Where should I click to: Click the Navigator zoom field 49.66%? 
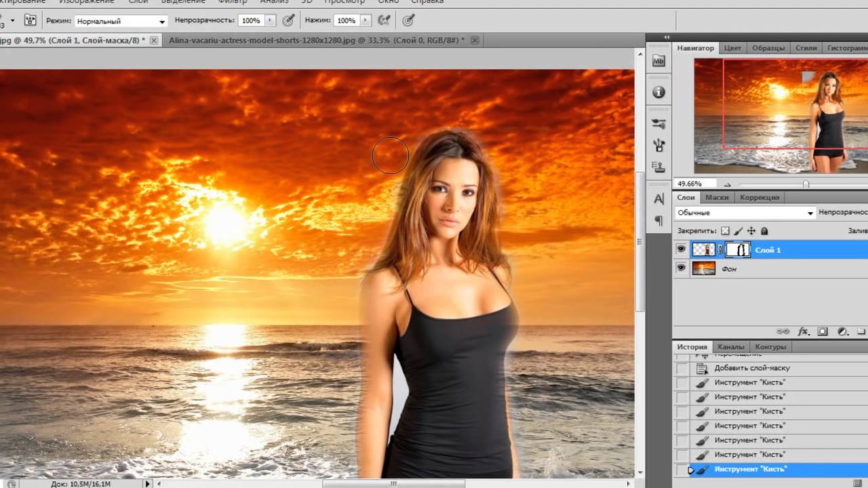point(695,184)
